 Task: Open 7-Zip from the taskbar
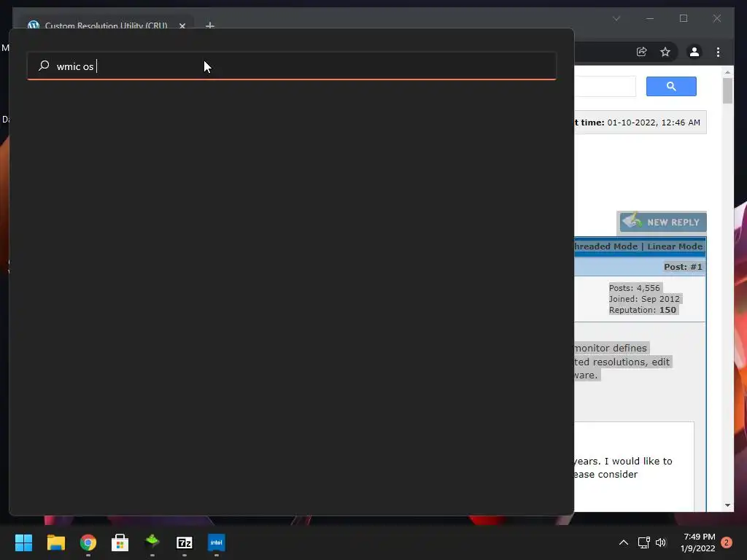pyautogui.click(x=185, y=542)
